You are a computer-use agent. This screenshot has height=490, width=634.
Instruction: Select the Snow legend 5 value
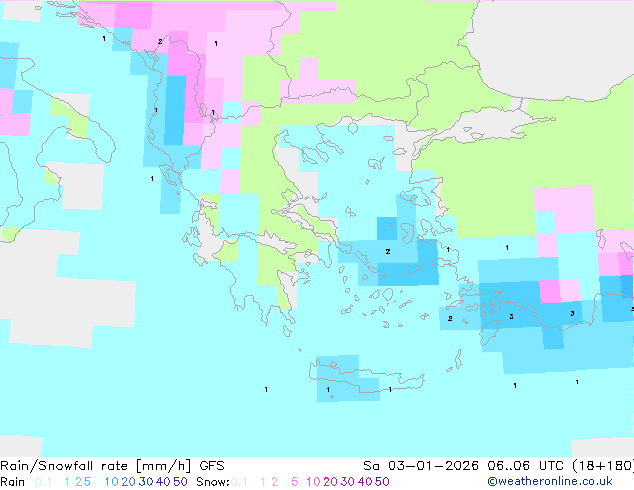295,482
